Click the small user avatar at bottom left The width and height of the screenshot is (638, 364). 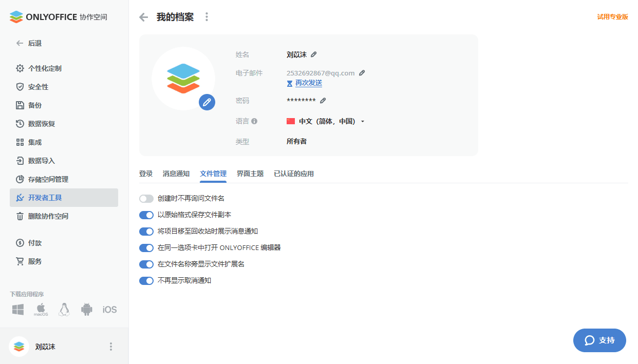(x=19, y=347)
